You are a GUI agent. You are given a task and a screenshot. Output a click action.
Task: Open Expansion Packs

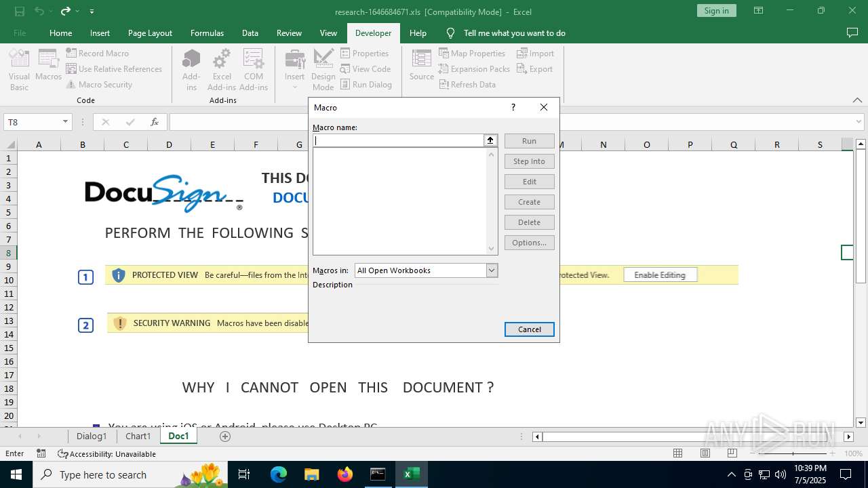[x=474, y=68]
